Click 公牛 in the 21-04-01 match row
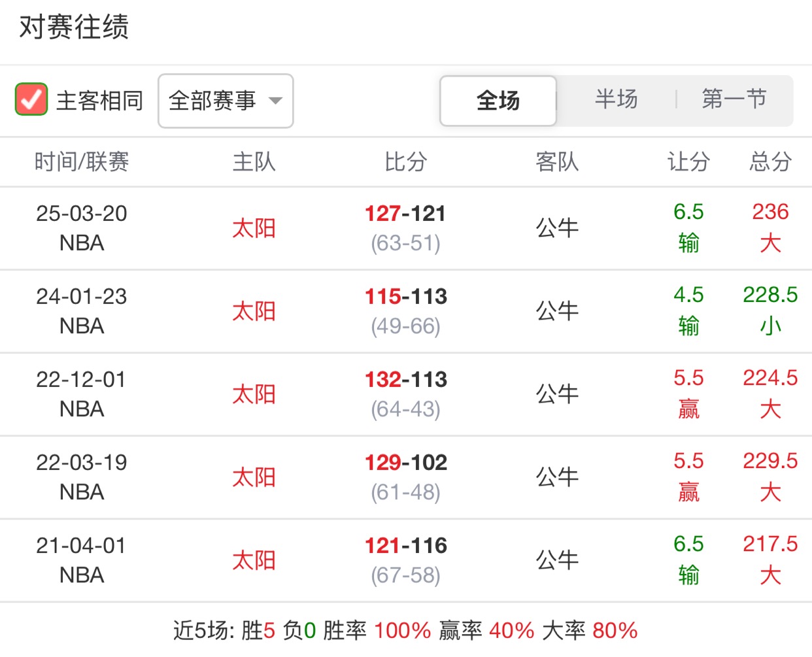The width and height of the screenshot is (812, 657). tap(557, 560)
